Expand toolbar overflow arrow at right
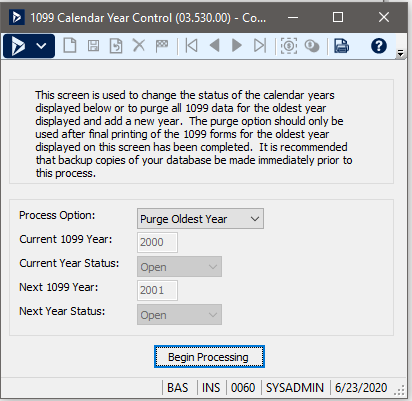The width and height of the screenshot is (412, 401). 400,53
